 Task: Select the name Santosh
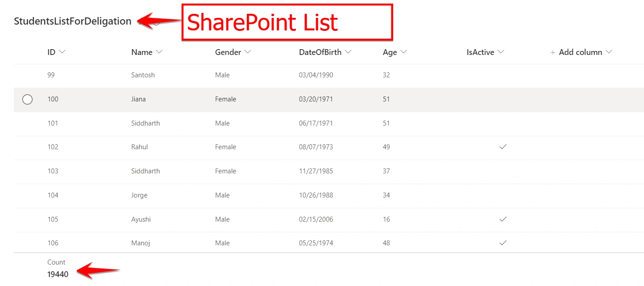coord(143,75)
